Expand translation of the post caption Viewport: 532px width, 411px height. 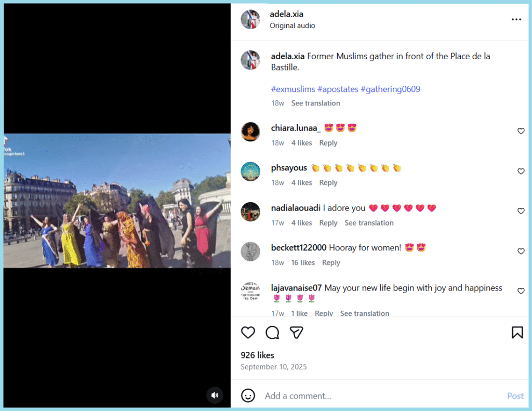pos(315,103)
